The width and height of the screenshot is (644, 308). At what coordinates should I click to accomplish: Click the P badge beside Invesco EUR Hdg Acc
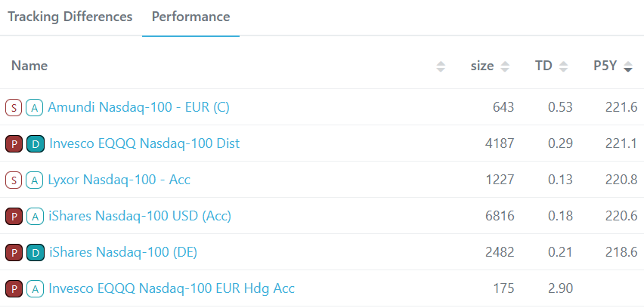pos(13,288)
